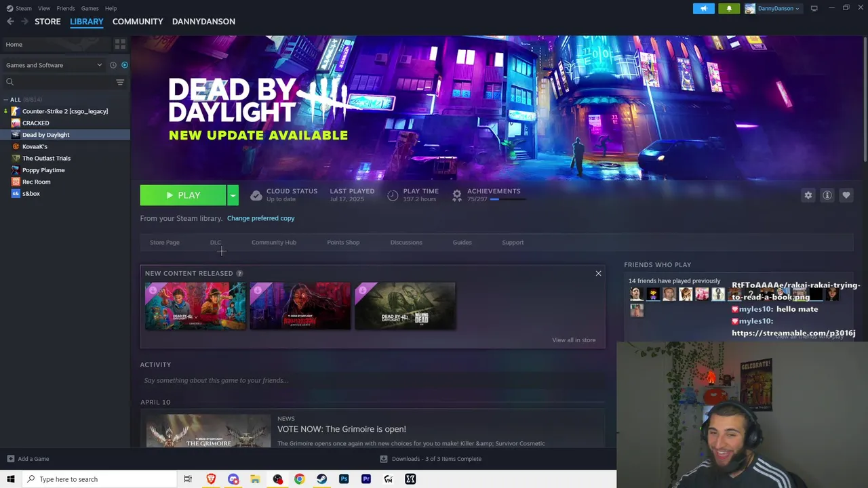Sort library by recent activity clock icon
The image size is (868, 488).
[x=113, y=65]
